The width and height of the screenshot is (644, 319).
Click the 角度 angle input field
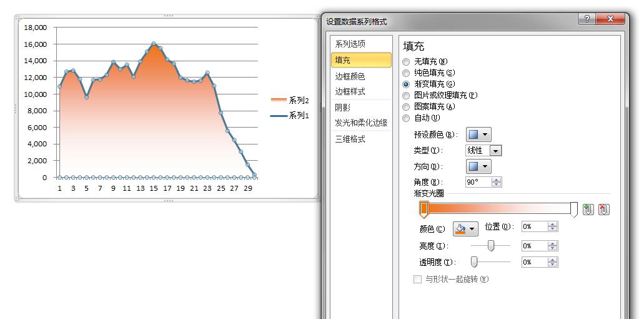click(x=478, y=182)
